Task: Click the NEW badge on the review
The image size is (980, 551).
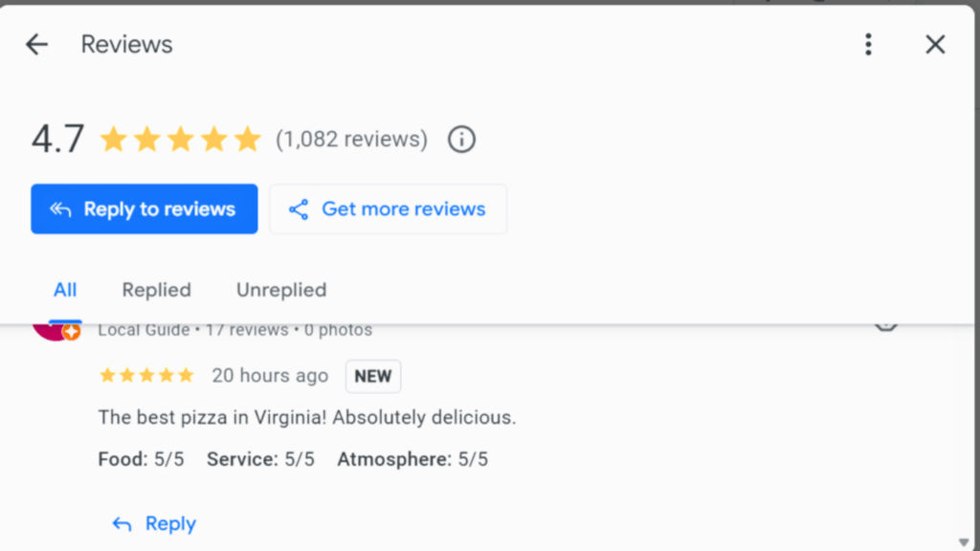Action: point(372,376)
